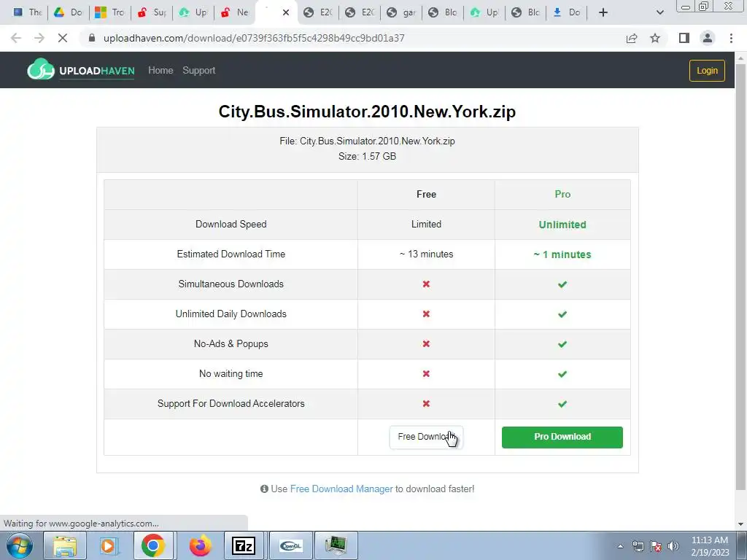747x560 pixels.
Task: Open Windows Explorer from taskbar
Action: (65, 545)
